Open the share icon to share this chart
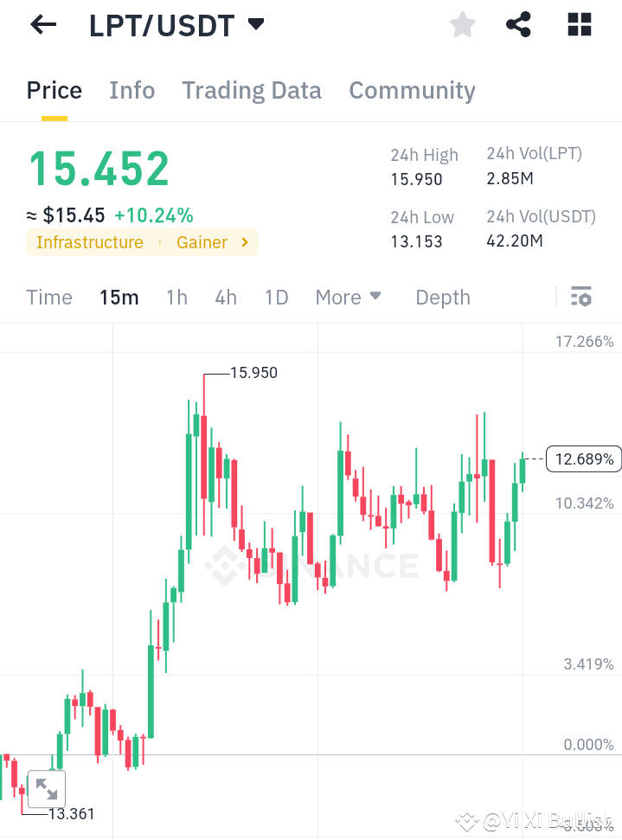This screenshot has width=622, height=840. pyautogui.click(x=518, y=25)
